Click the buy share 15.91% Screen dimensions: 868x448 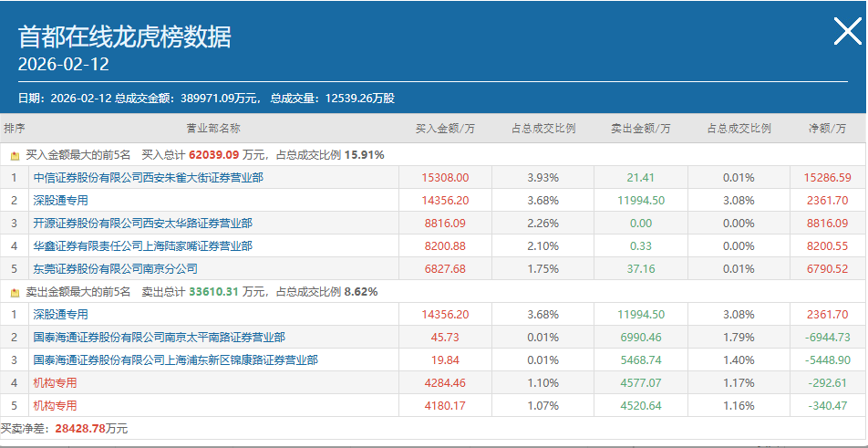pos(365,155)
